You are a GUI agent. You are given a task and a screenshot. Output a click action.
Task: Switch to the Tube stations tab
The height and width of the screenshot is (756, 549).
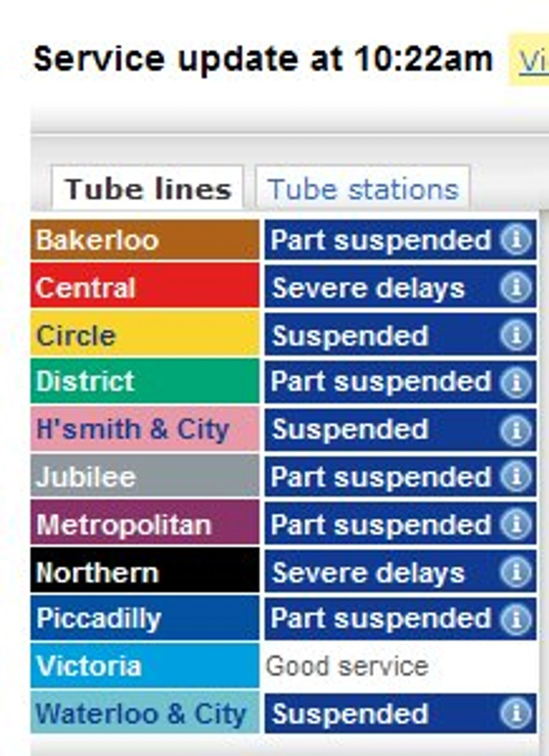pyautogui.click(x=363, y=188)
